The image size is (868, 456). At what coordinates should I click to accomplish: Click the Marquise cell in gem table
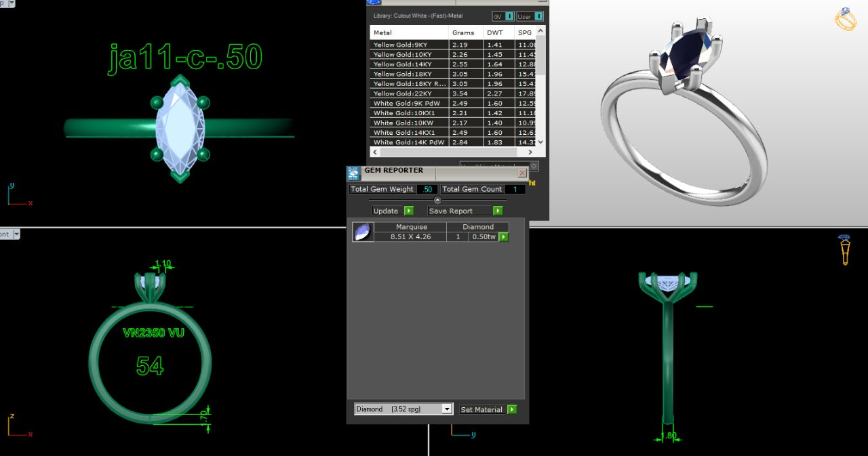point(411,227)
